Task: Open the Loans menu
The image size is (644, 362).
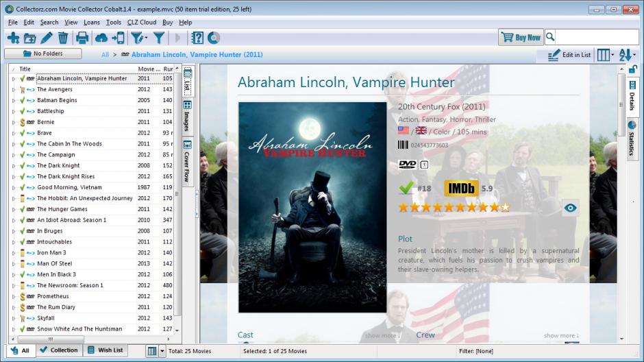Action: pos(92,22)
